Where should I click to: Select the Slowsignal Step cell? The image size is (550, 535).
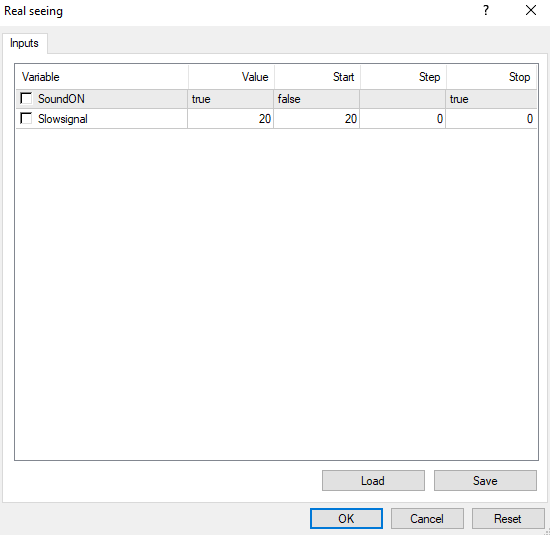(x=403, y=119)
